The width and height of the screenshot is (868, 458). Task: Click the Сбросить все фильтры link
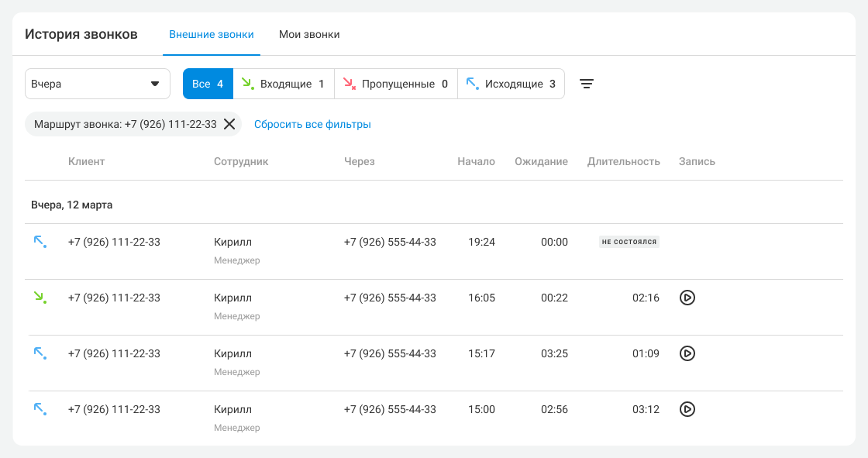coord(312,124)
